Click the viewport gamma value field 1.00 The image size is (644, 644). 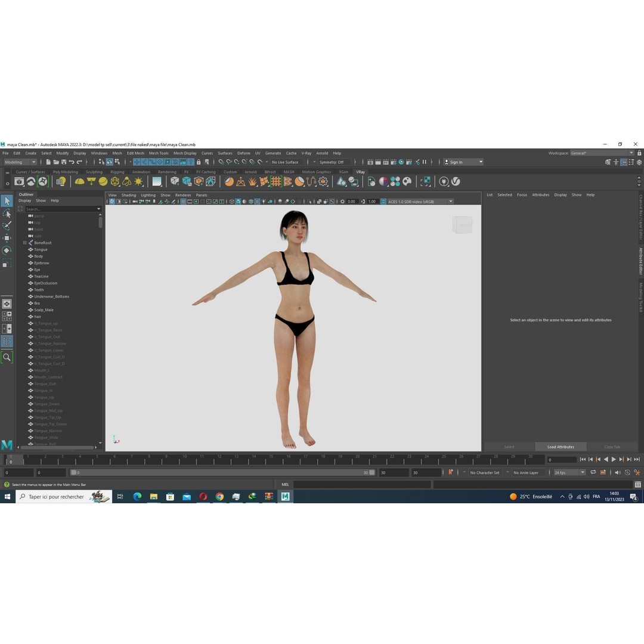click(371, 202)
